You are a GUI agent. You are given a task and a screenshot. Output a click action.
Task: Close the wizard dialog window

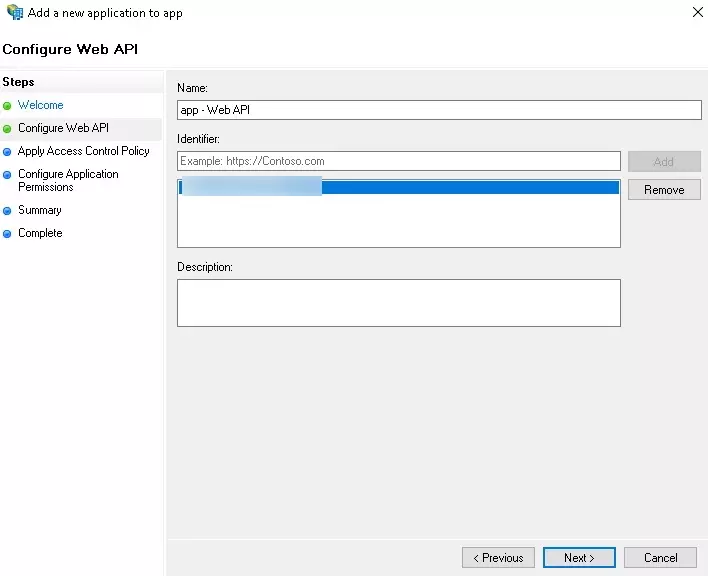(696, 12)
